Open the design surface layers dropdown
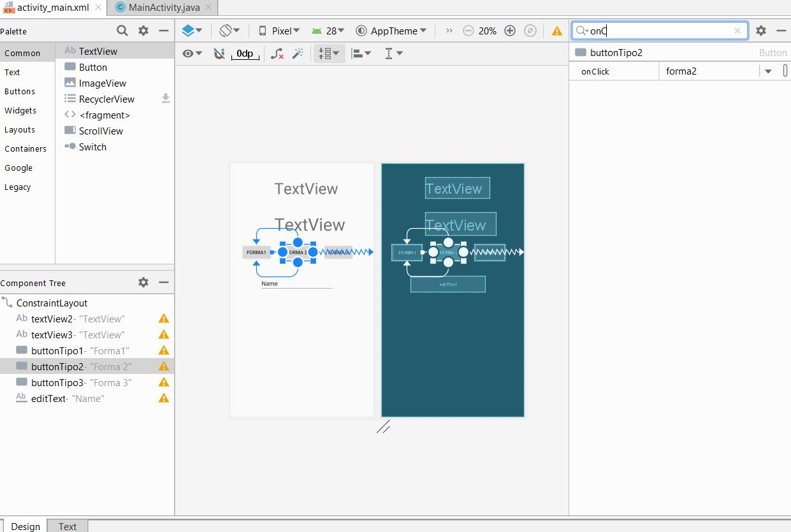Image resolution: width=791 pixels, height=532 pixels. 192,31
